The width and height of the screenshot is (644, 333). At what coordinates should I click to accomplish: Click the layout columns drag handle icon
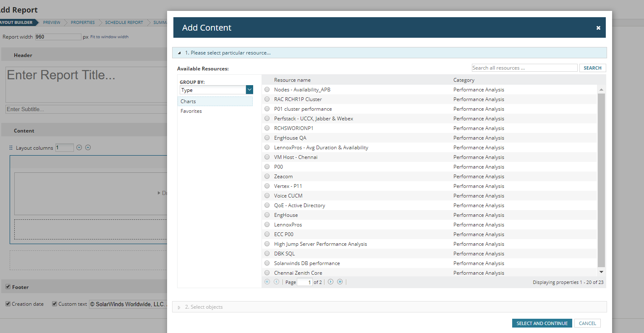pos(11,148)
